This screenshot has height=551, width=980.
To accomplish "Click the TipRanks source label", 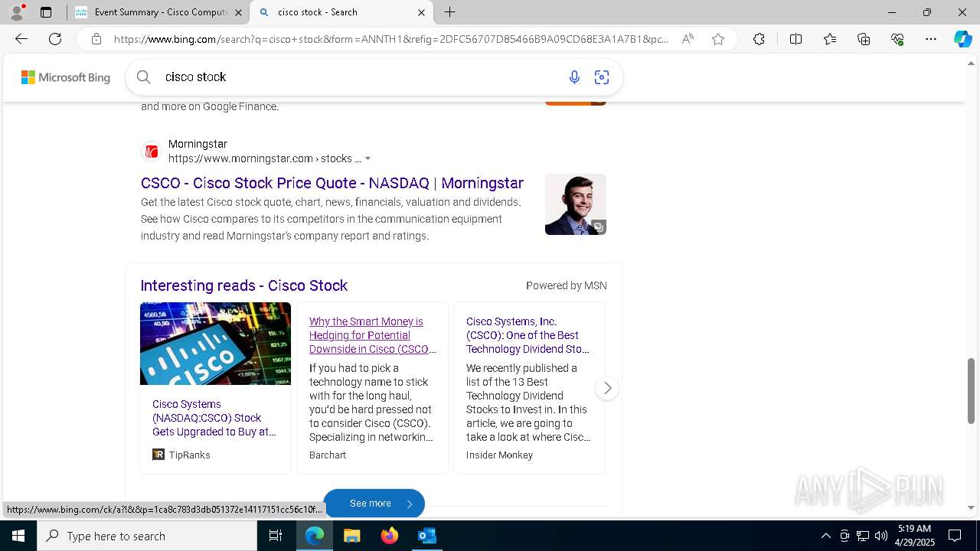I will click(189, 455).
